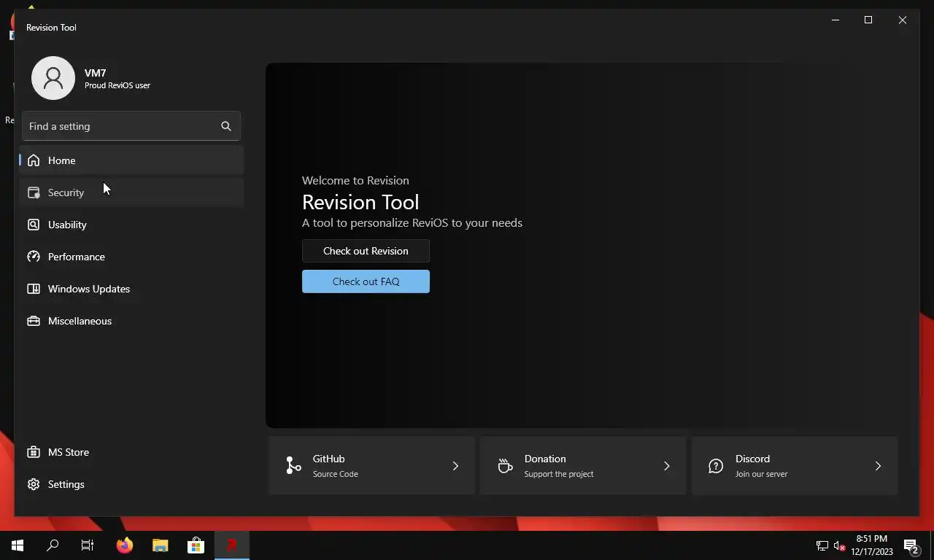
Task: Click the Home house icon in sidebar
Action: (34, 160)
